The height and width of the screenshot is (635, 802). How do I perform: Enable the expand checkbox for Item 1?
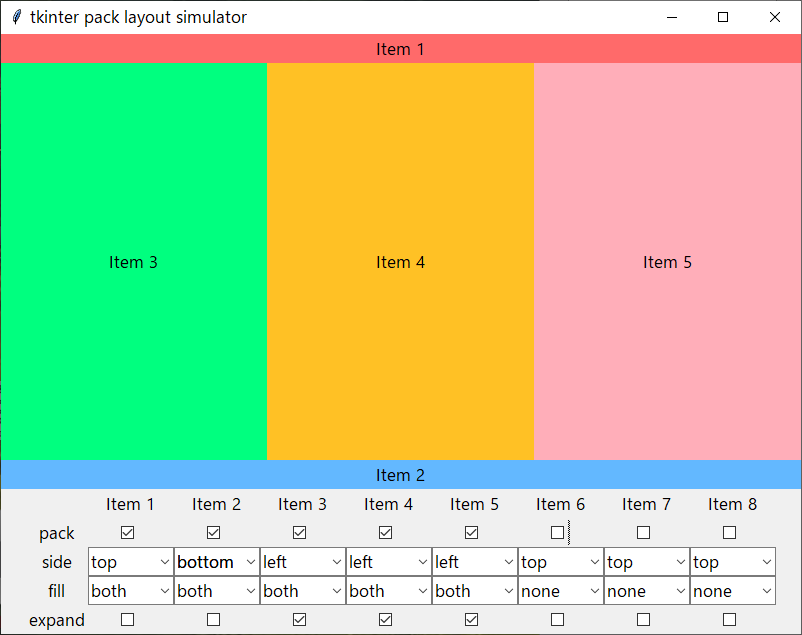click(127, 620)
